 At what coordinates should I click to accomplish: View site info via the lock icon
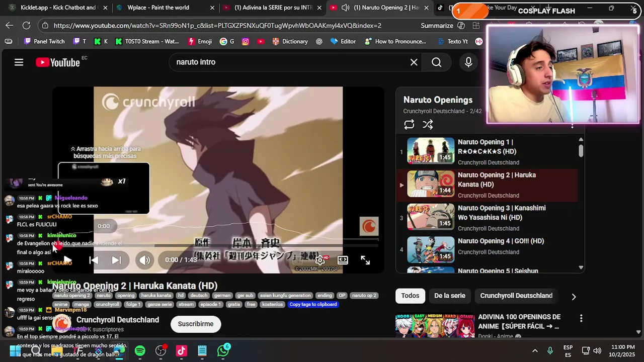[x=45, y=26]
